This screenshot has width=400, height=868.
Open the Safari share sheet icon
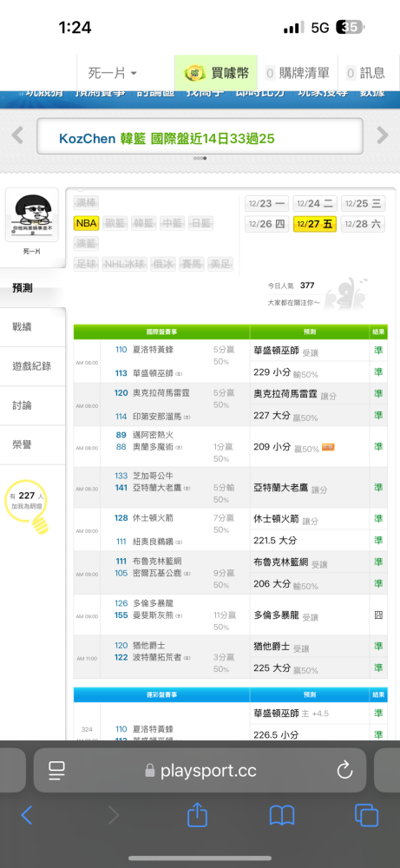point(197,814)
